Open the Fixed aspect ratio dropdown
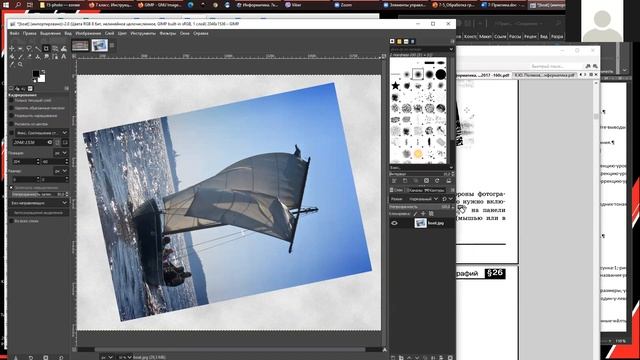The width and height of the screenshot is (640, 360). [x=42, y=133]
